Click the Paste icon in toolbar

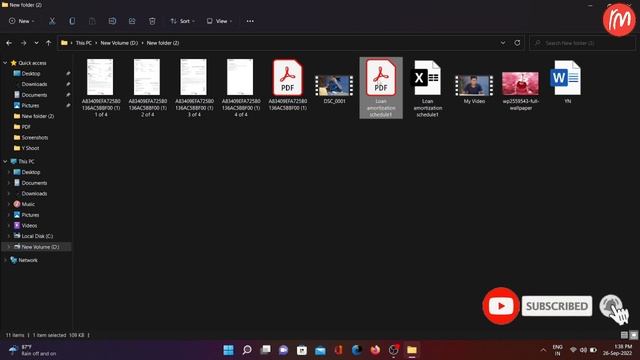coord(92,21)
